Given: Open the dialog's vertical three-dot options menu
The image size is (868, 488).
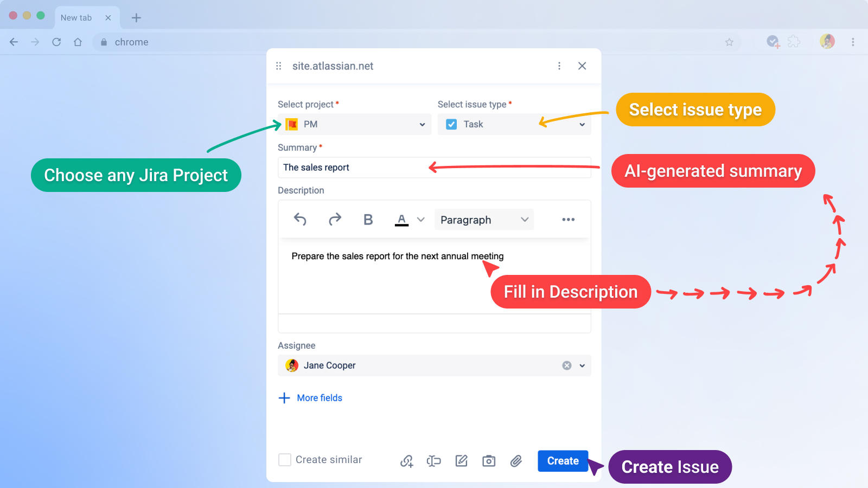Looking at the screenshot, I should 559,66.
